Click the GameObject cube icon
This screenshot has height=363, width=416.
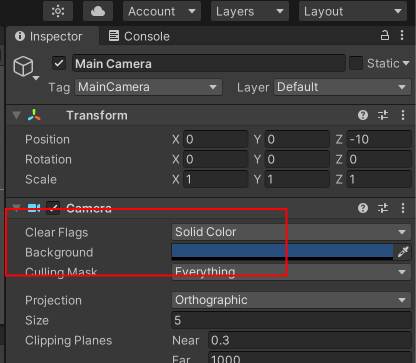tap(23, 66)
